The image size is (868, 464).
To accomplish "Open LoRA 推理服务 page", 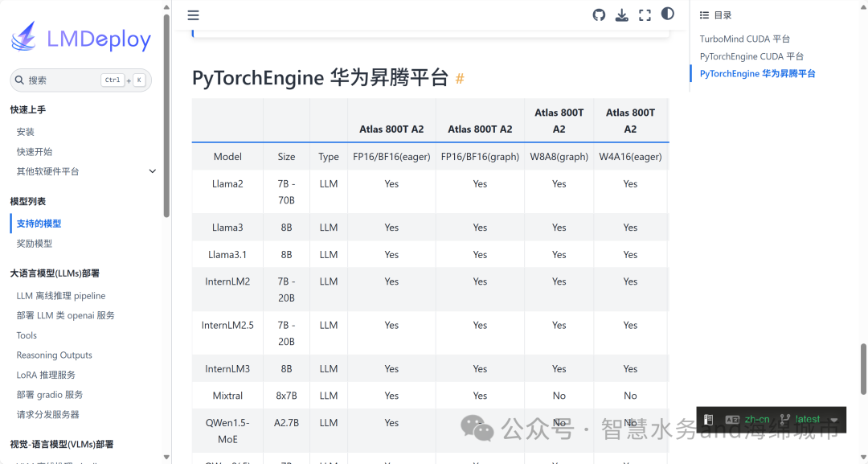I will click(x=46, y=375).
